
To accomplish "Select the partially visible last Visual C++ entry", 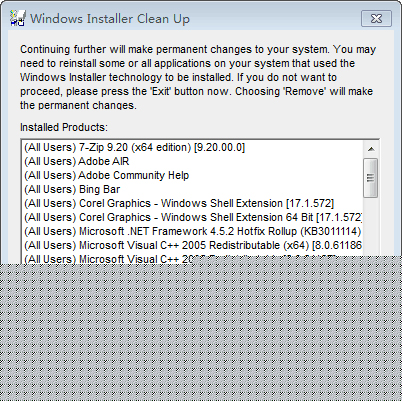I will [193, 259].
